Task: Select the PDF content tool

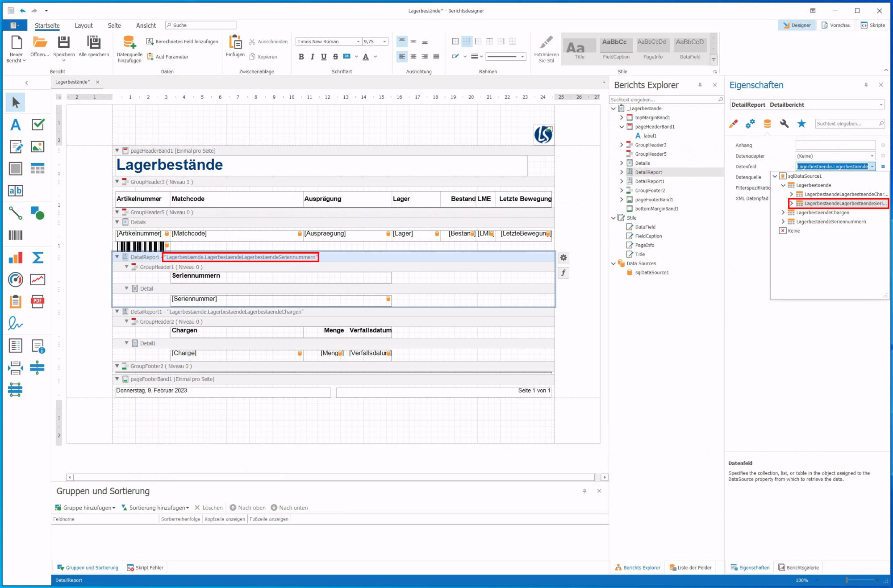Action: click(x=38, y=302)
